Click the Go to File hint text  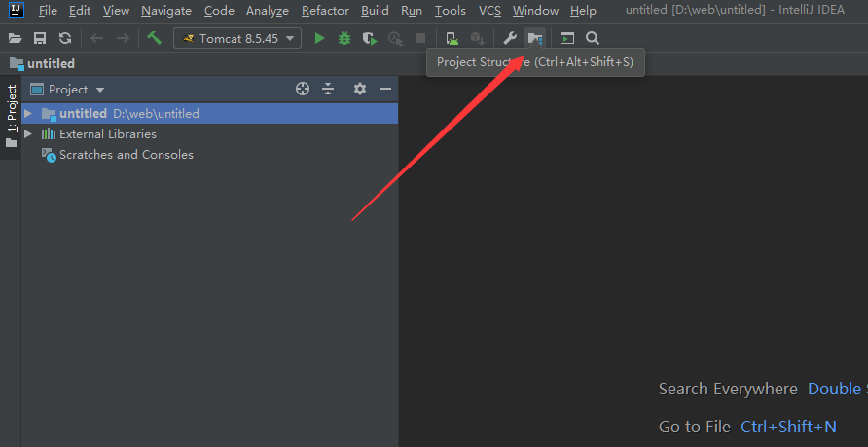[x=695, y=427]
